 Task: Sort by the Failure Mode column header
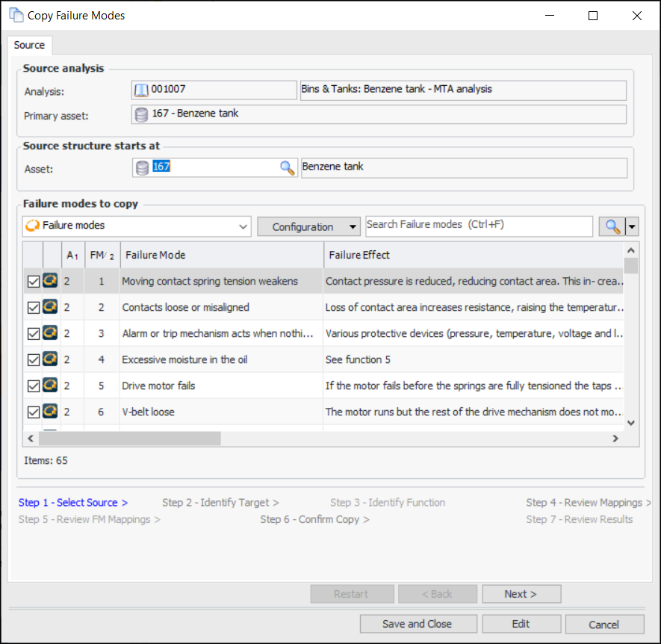point(221,255)
